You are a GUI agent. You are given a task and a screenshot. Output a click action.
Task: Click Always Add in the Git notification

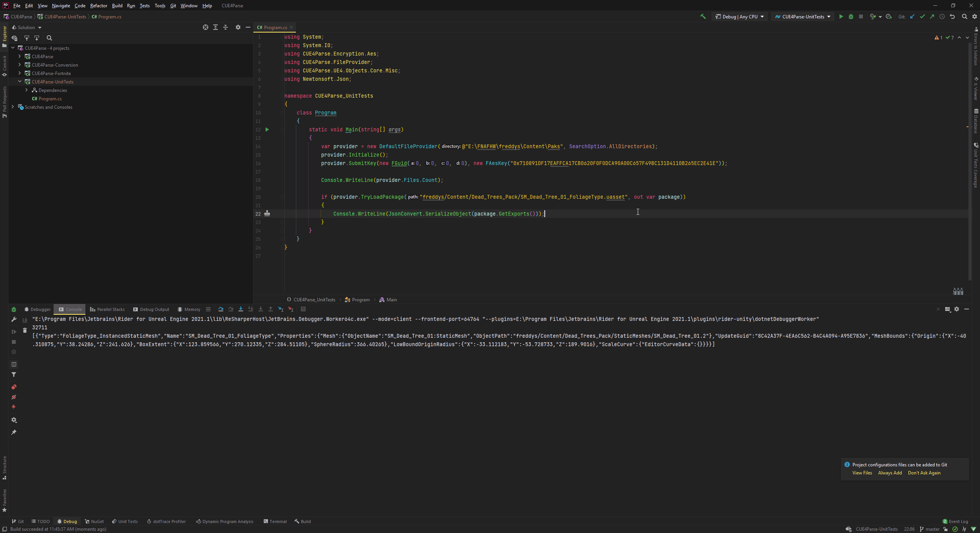click(x=889, y=473)
